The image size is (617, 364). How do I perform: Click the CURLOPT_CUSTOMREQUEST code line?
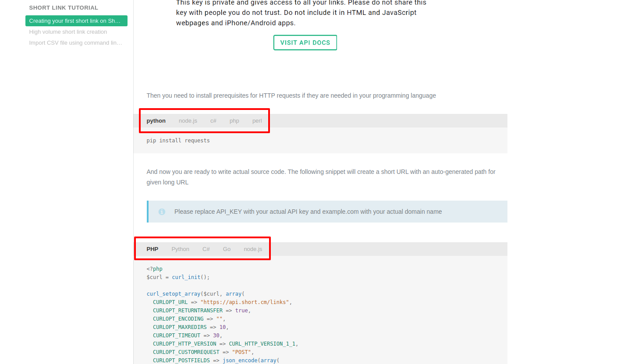pyautogui.click(x=204, y=352)
